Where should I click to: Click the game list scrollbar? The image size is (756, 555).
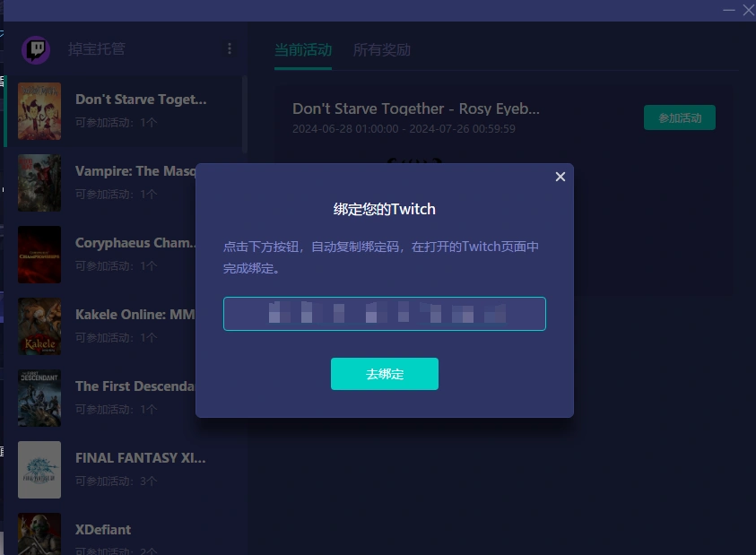point(245,115)
